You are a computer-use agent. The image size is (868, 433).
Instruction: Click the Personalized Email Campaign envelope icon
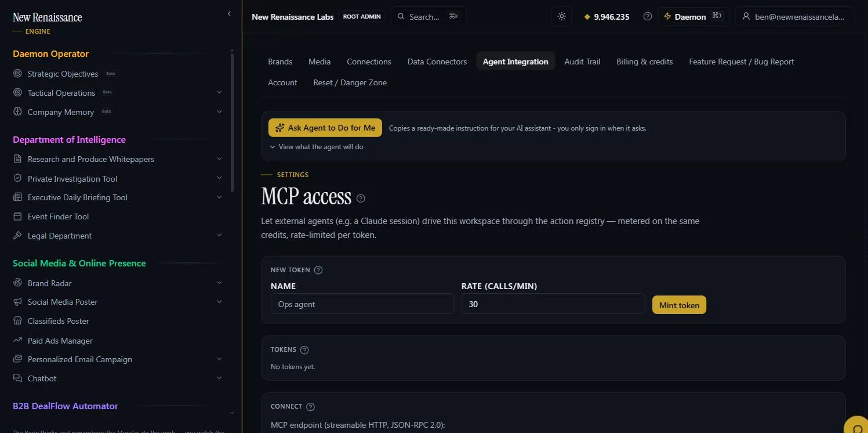coord(17,359)
